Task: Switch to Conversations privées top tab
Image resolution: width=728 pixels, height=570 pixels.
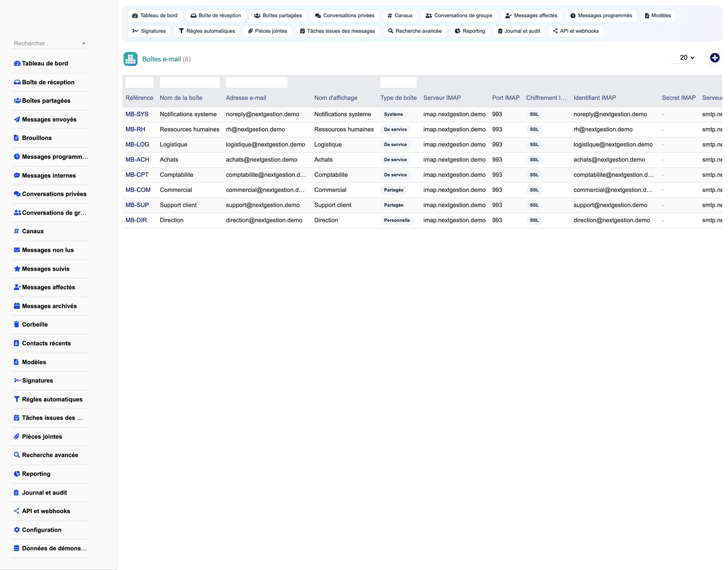Action: coord(345,16)
